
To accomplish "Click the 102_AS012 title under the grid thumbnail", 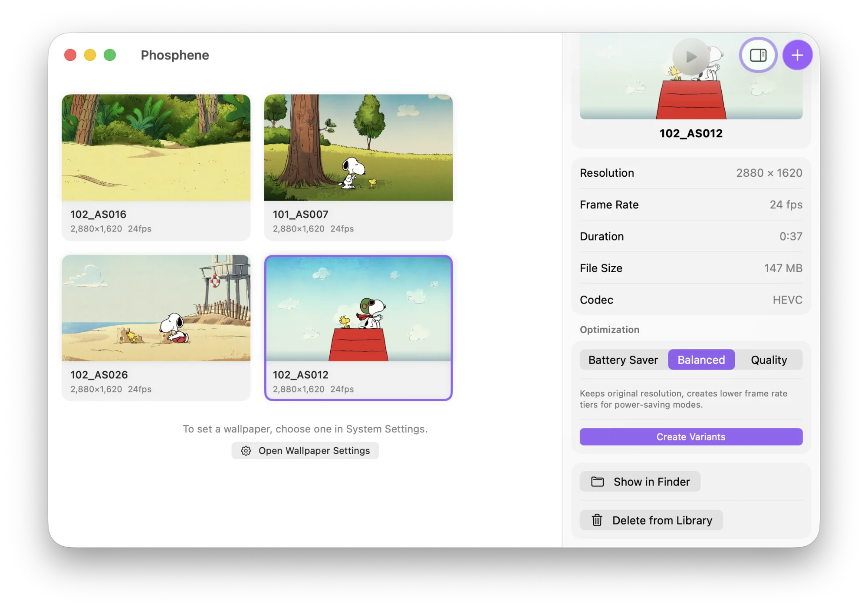I will (300, 375).
